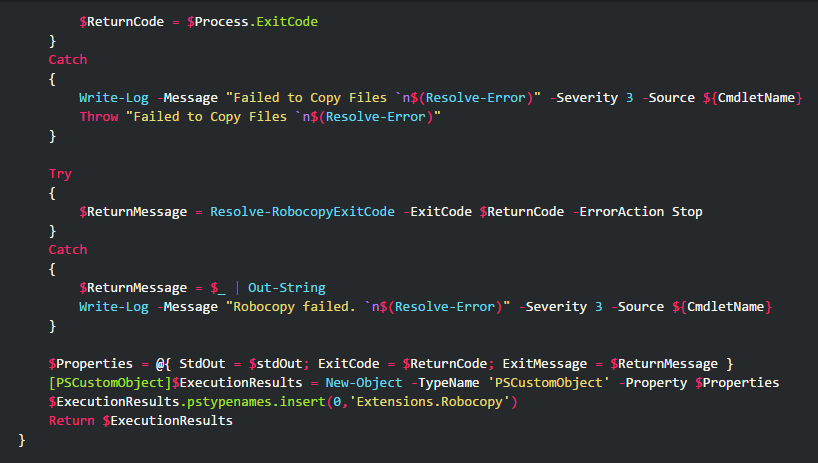Click the pstypenames.insert method call
This screenshot has width=818, height=463.
(x=256, y=402)
